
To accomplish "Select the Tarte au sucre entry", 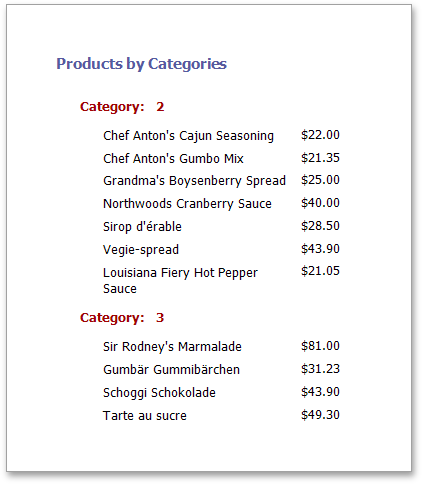I will click(x=145, y=416).
